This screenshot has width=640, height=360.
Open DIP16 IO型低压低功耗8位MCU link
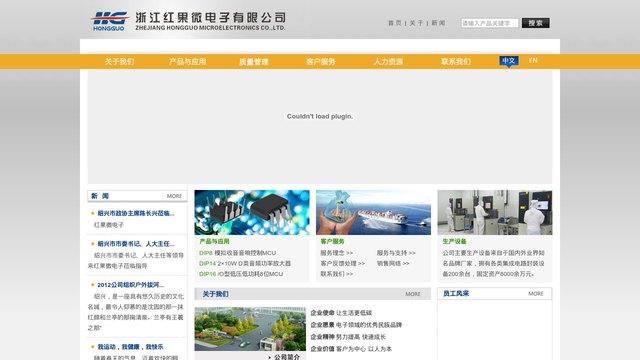241,274
